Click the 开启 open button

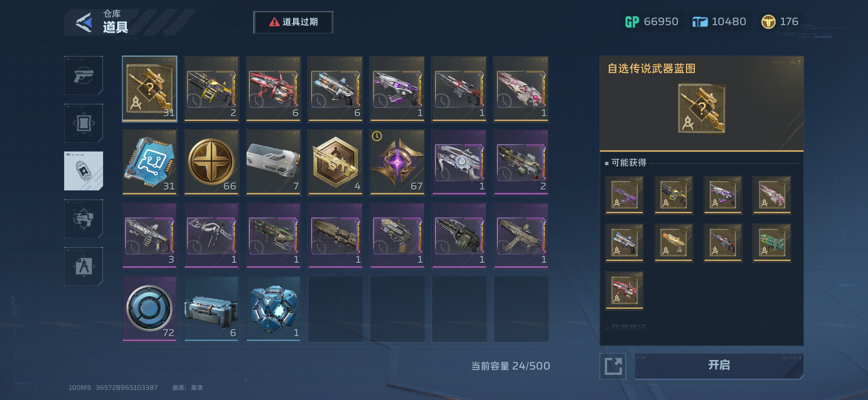pos(719,366)
